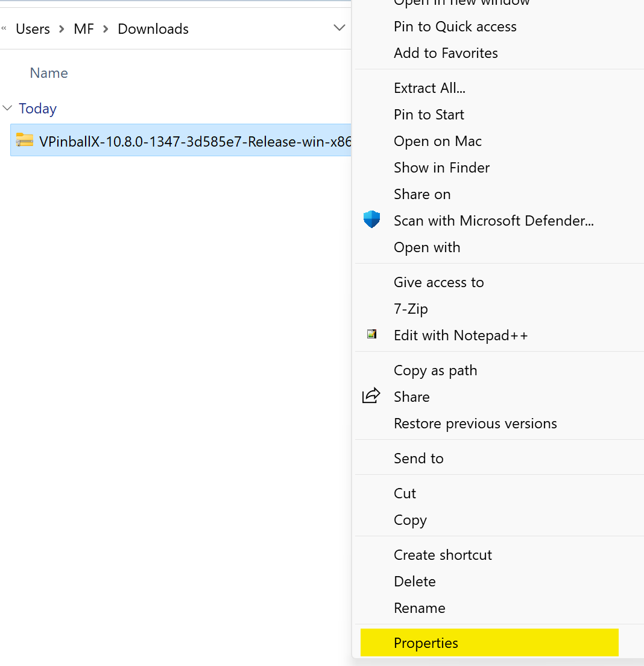644x666 pixels.
Task: Select the VPinballX-10.8.0 zip file row
Action: pos(181,139)
